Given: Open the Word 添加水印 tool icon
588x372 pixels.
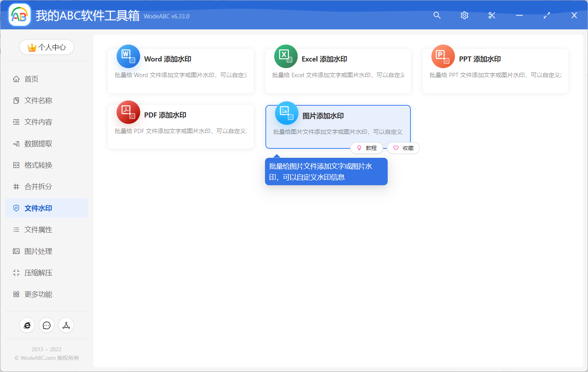Looking at the screenshot, I should [x=128, y=56].
